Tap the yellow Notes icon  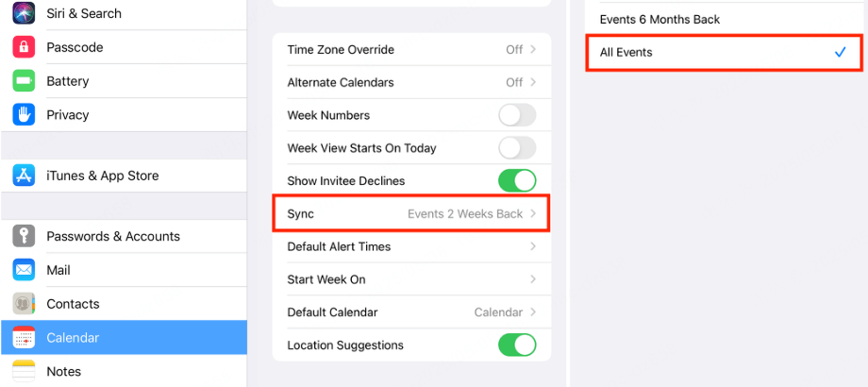[x=24, y=371]
